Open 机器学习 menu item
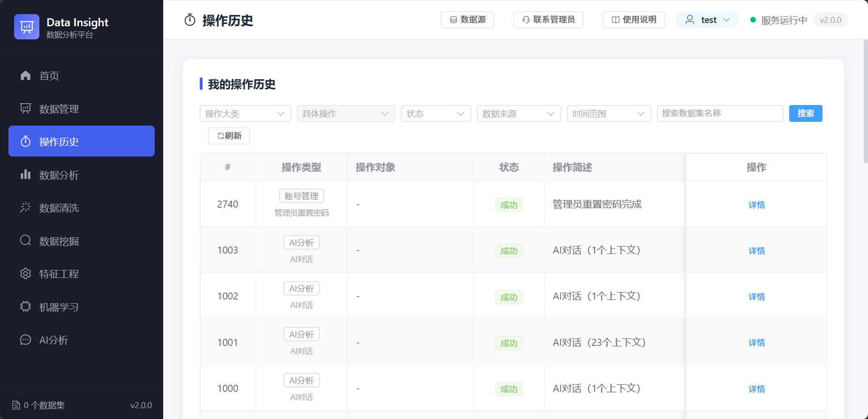The height and width of the screenshot is (419, 868). click(82, 307)
